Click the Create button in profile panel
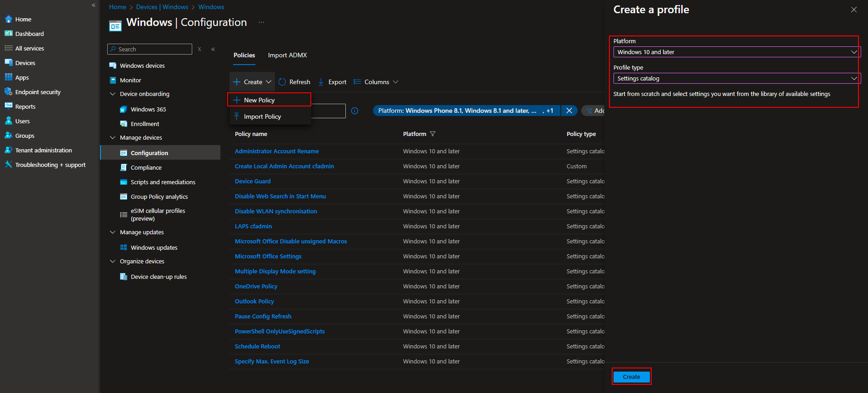 [631, 377]
